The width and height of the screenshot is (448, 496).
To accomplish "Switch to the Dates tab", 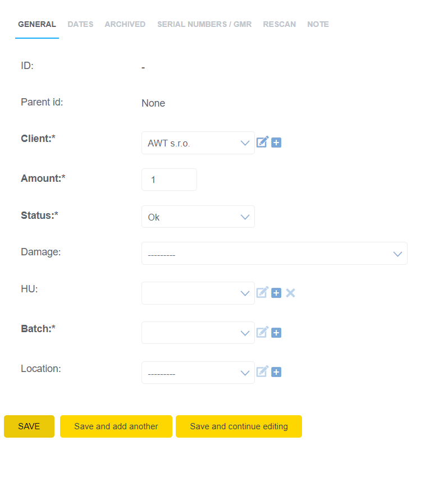I will [x=80, y=25].
